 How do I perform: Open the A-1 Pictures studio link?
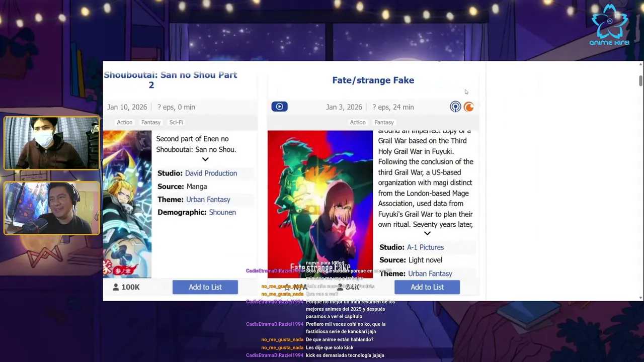[425, 247]
